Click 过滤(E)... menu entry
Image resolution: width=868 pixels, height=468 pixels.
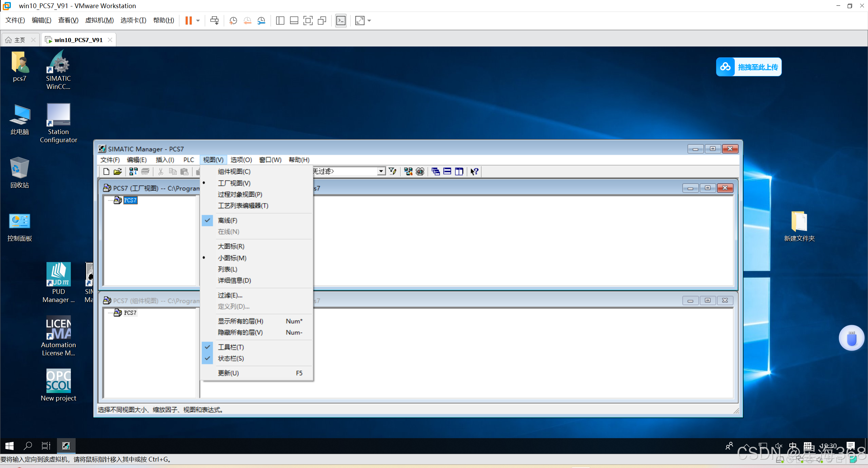coord(230,295)
